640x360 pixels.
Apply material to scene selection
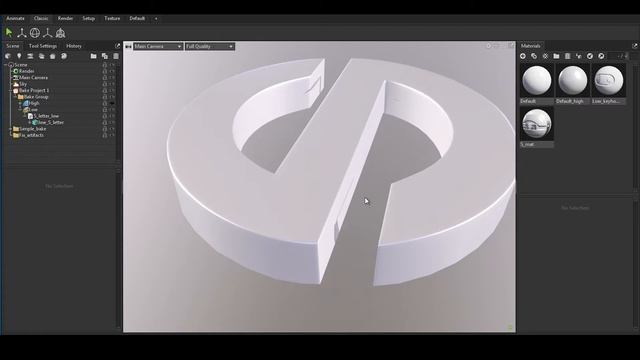pos(578,56)
